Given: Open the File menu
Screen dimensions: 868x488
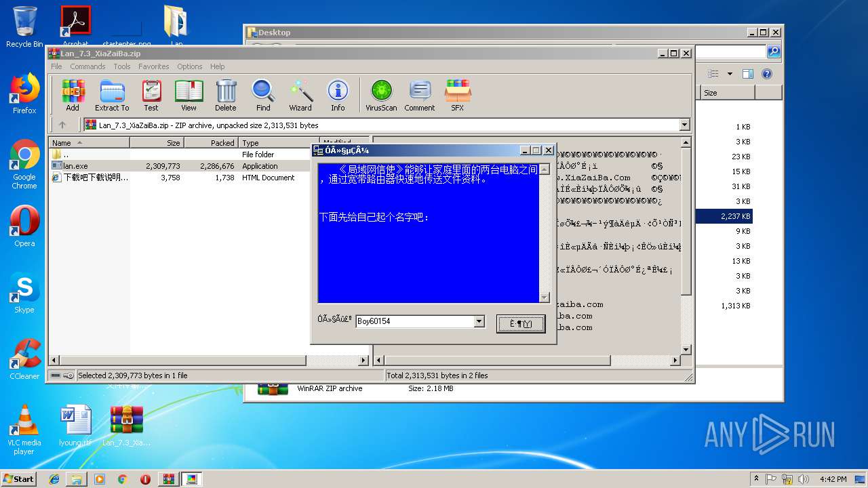Looking at the screenshot, I should coord(56,66).
